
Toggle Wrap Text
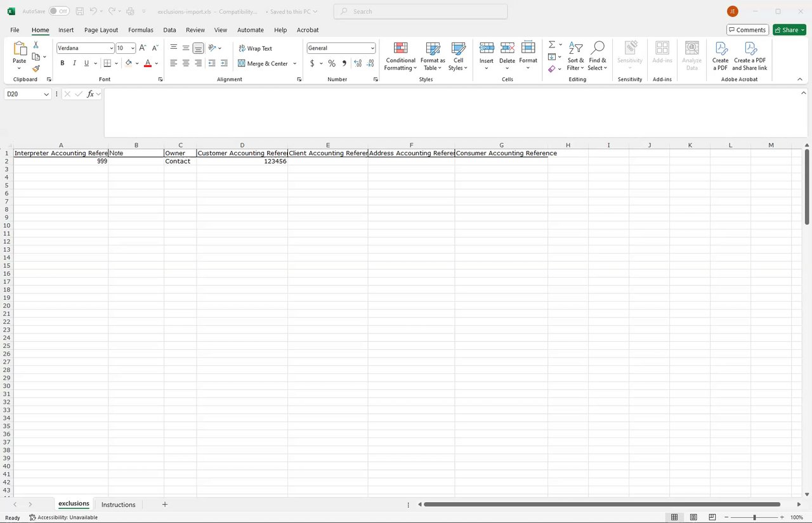tap(255, 48)
